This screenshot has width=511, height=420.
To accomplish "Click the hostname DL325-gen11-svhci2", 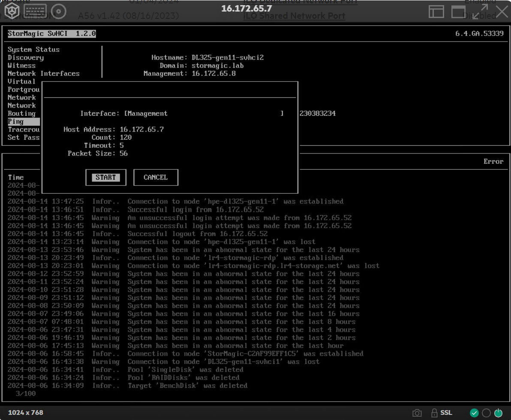I will point(228,58).
